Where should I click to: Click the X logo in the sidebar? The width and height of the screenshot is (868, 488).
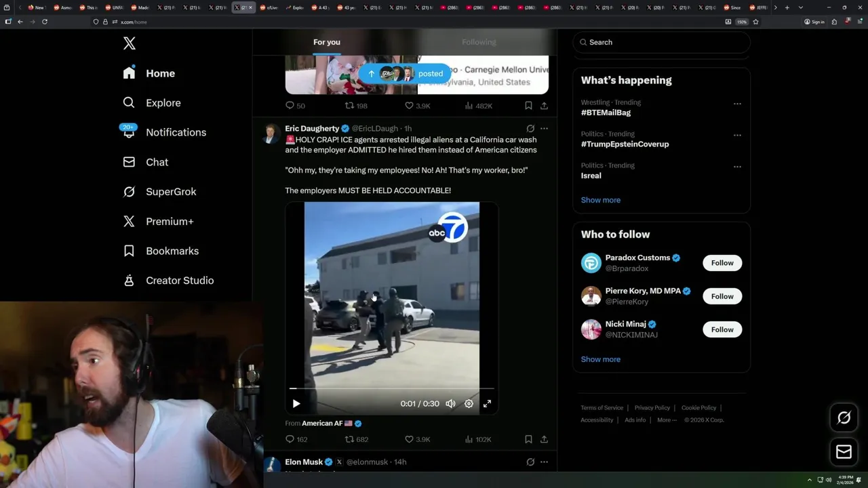130,43
